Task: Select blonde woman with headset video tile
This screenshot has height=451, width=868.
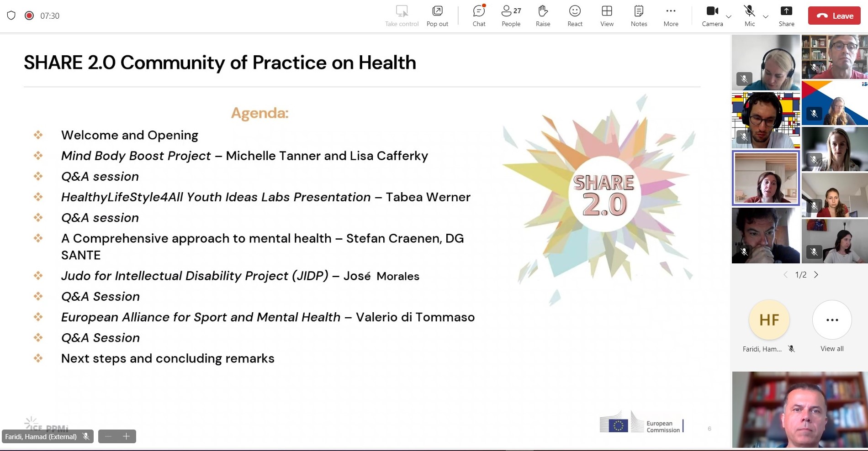Action: click(x=766, y=63)
